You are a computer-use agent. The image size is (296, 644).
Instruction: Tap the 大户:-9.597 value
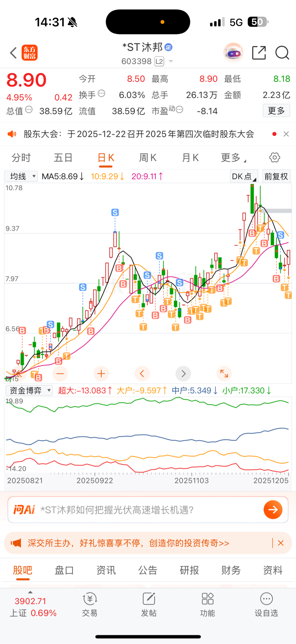(x=142, y=390)
